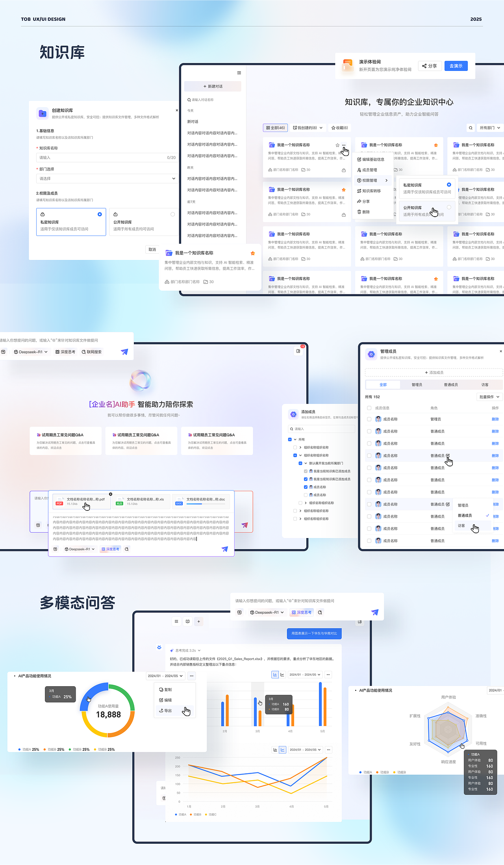This screenshot has height=865, width=504.
Task: Open the 所有部门 dropdown
Action: coord(490,128)
